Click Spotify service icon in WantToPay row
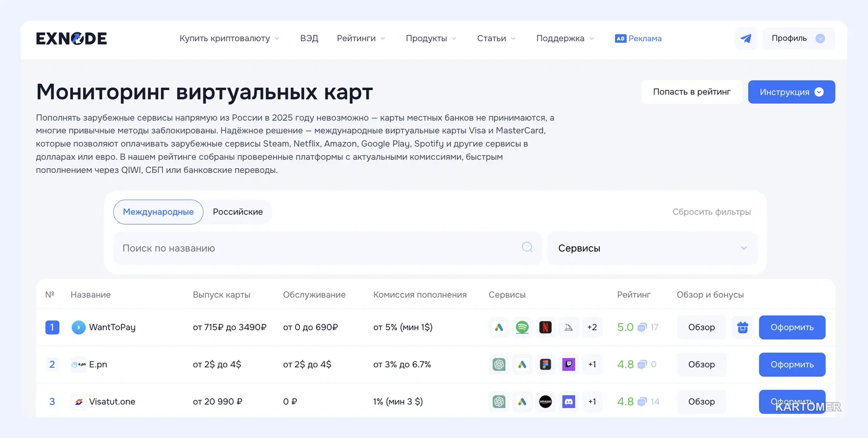Screen dimensions: 868x438 point(522,327)
